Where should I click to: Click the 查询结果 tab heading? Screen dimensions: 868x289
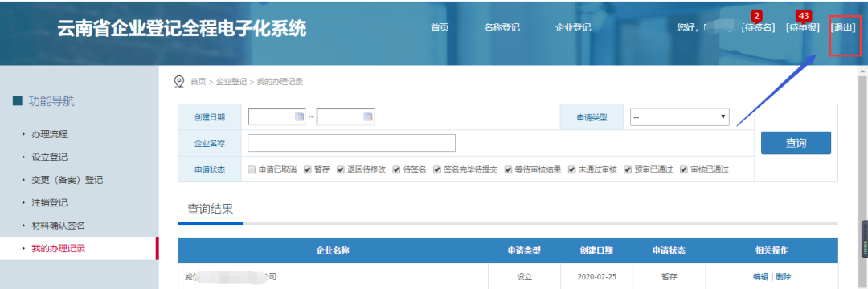point(211,209)
